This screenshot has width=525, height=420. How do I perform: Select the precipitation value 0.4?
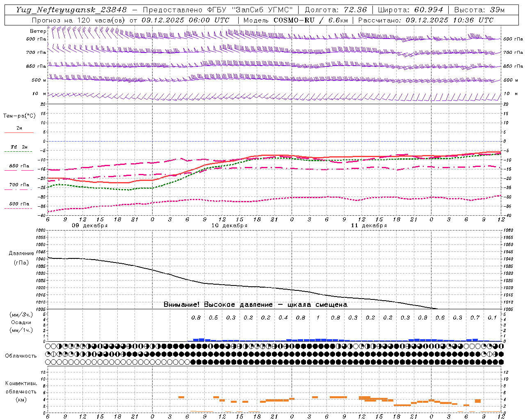tap(283, 317)
